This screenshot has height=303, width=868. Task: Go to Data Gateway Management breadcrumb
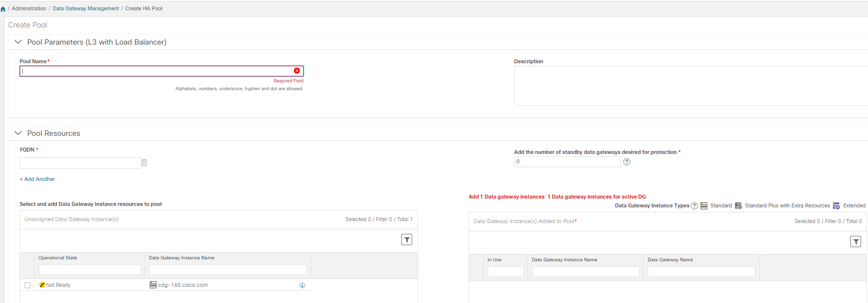[x=86, y=9]
